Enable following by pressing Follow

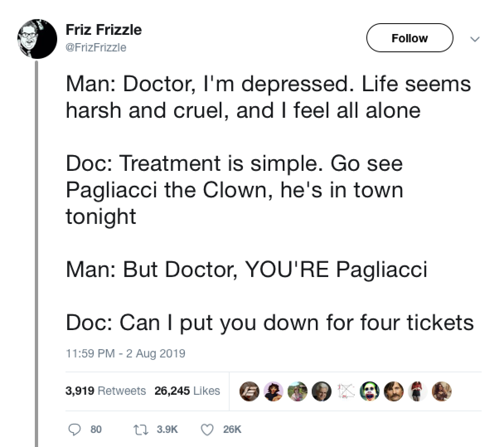(x=409, y=38)
